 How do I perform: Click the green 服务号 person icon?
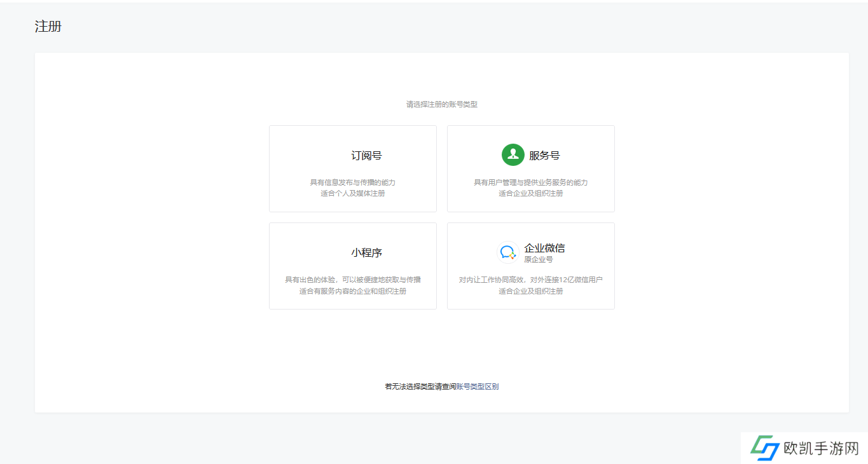[x=513, y=155]
